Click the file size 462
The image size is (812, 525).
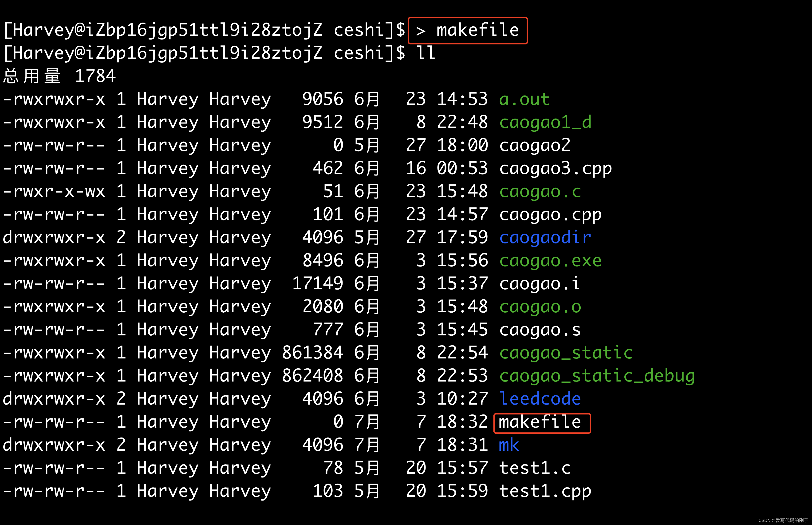tap(328, 168)
